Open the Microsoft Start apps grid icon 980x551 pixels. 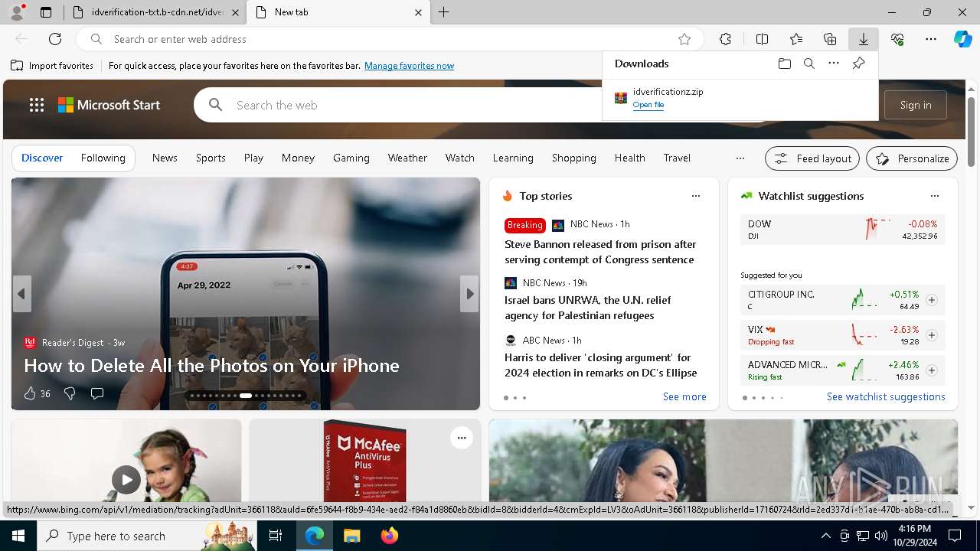click(x=37, y=105)
